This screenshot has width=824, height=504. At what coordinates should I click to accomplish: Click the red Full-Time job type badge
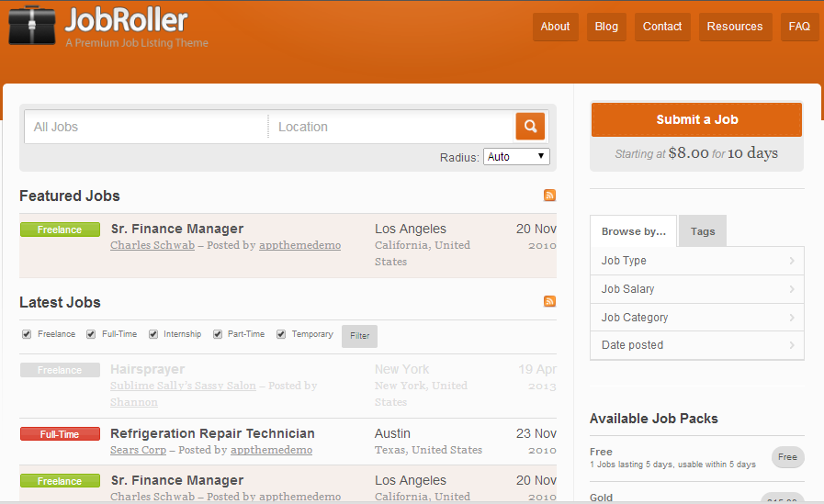pos(60,434)
